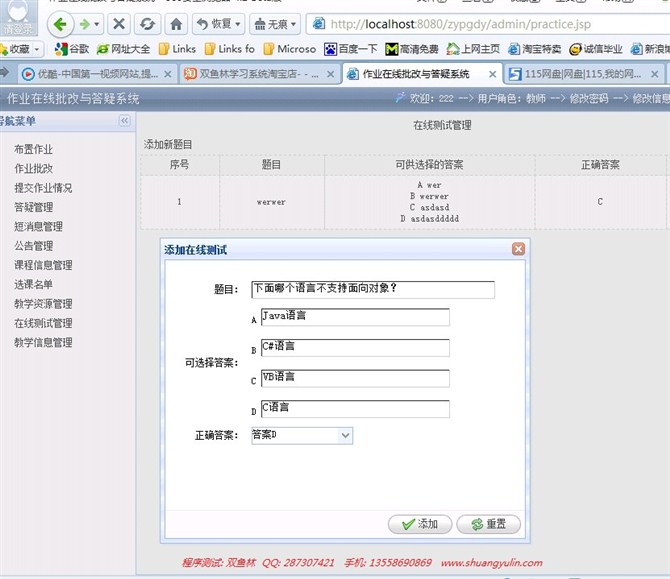Open the 淘宝特卖 bookmark

[535, 49]
